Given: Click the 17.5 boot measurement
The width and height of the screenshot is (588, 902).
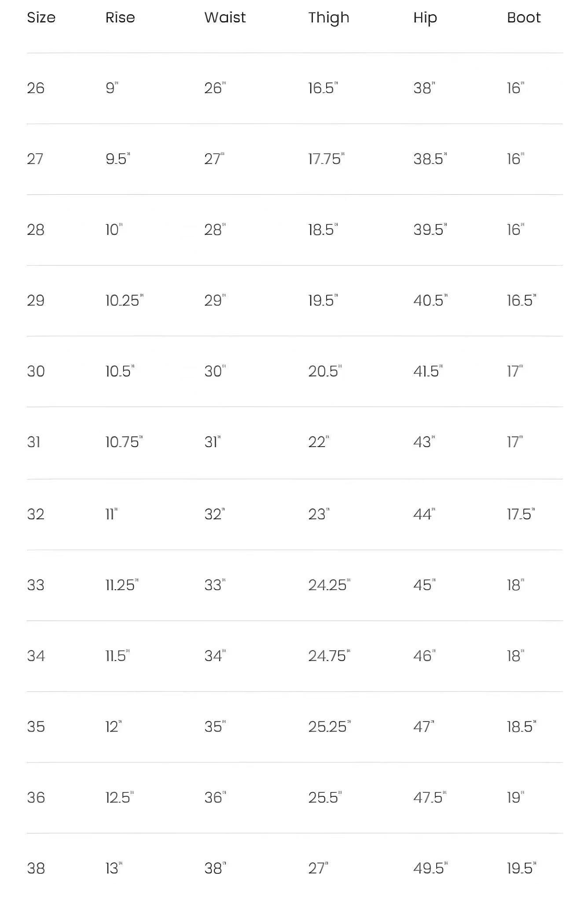Looking at the screenshot, I should pyautogui.click(x=519, y=514).
